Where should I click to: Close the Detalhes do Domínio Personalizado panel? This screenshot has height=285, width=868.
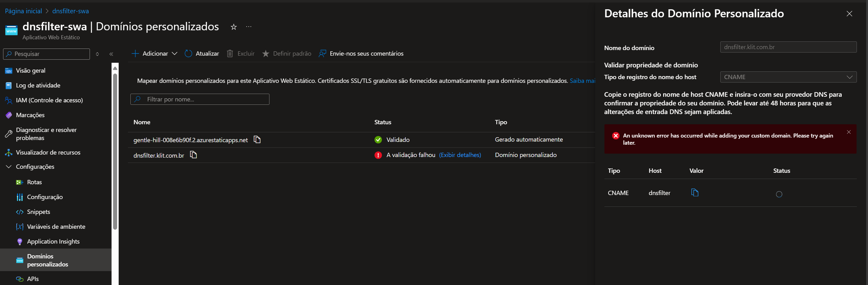849,14
